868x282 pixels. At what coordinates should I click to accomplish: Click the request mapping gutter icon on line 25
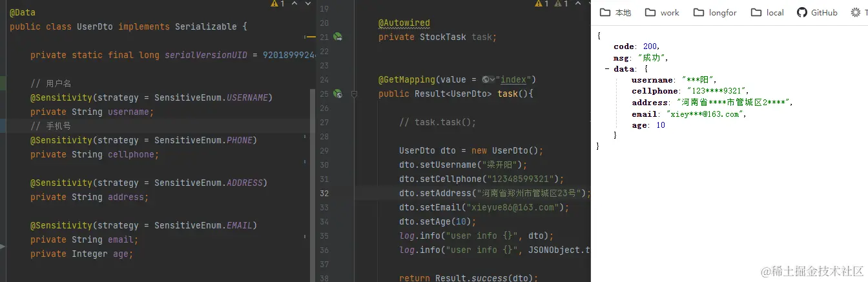337,94
